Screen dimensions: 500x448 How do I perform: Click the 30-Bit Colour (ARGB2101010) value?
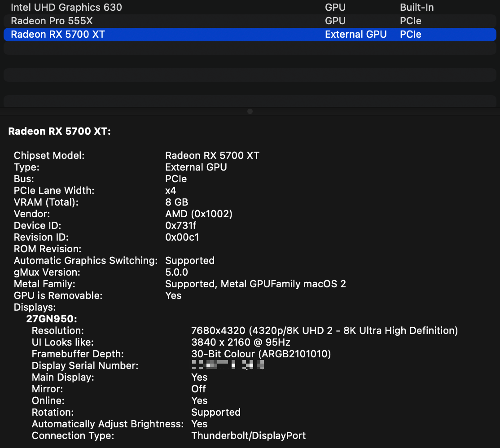tap(261, 354)
